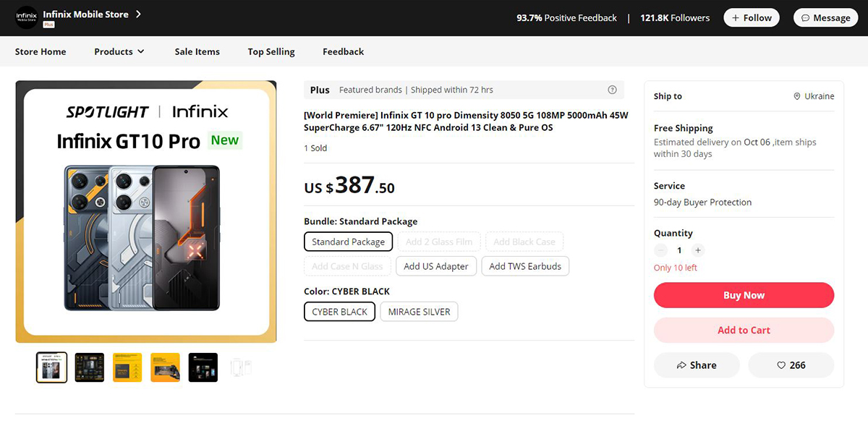Viewport: 868px width, 434px height.
Task: Click the US $387.50 price
Action: click(x=349, y=186)
